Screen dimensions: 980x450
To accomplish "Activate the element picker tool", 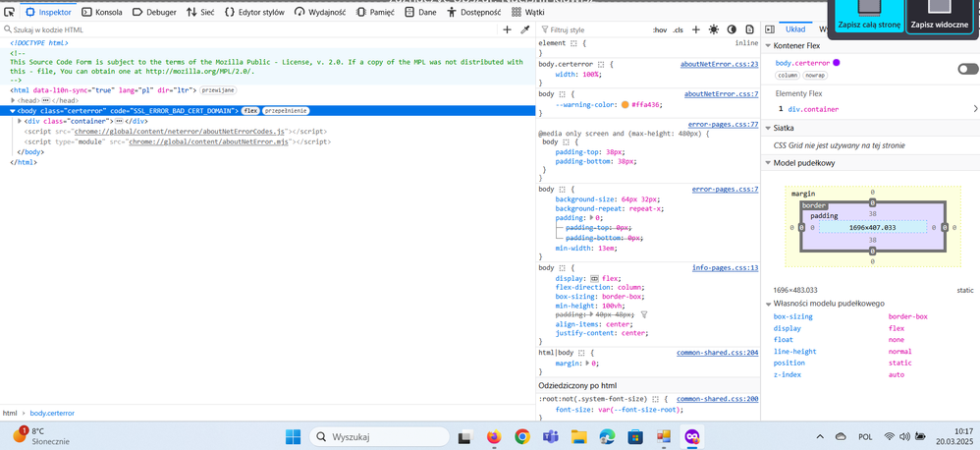I will click(x=10, y=12).
